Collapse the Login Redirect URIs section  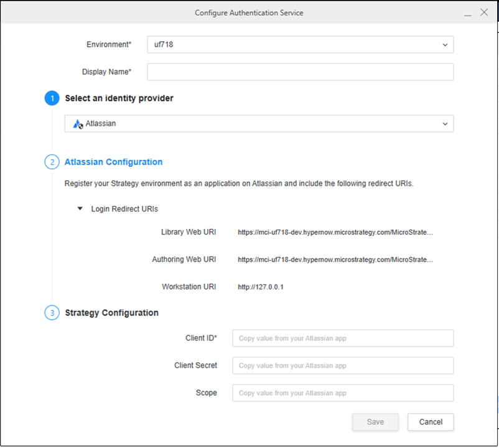tap(80, 209)
